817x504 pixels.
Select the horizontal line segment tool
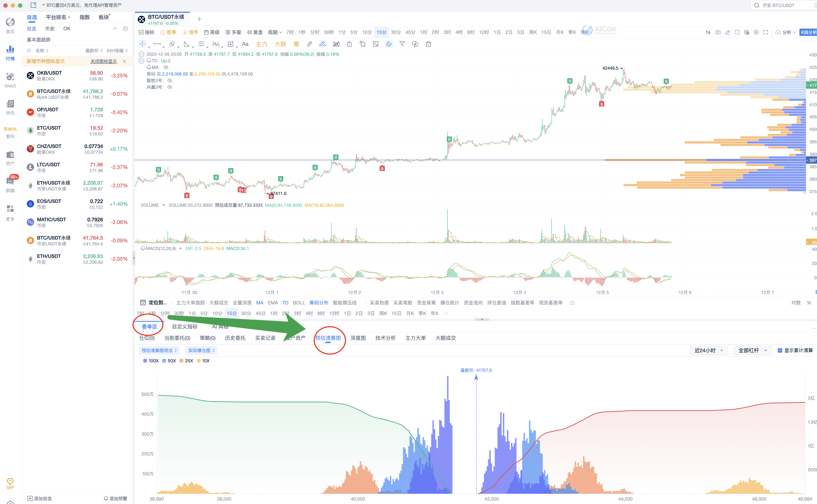click(x=157, y=44)
